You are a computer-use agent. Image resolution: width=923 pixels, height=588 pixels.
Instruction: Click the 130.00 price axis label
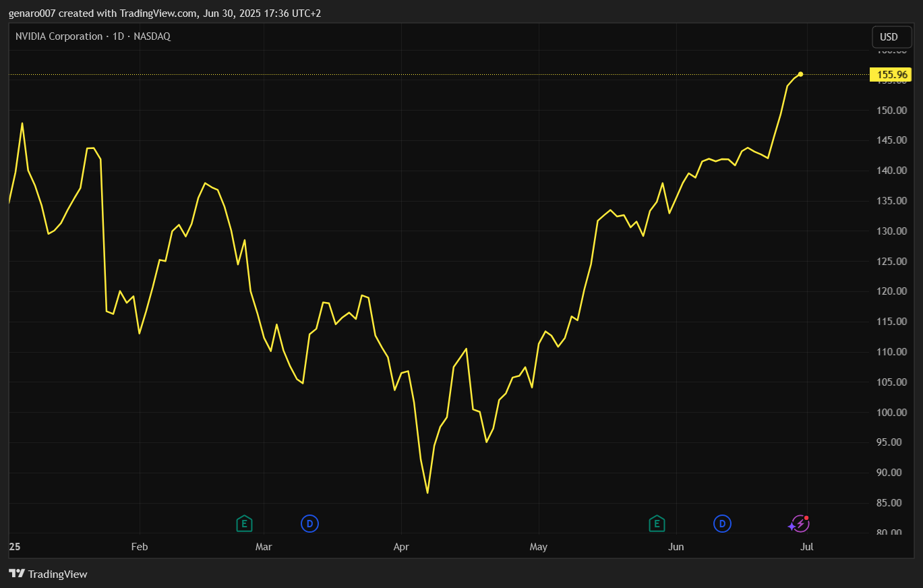(x=893, y=231)
